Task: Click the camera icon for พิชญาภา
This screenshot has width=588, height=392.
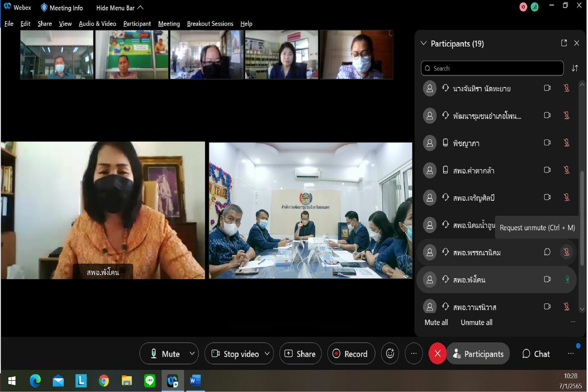Action: (x=547, y=143)
